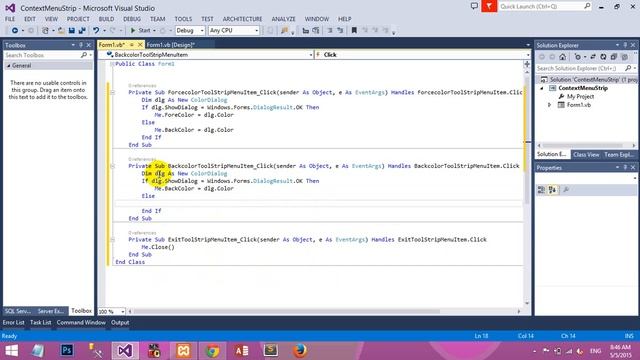The width and height of the screenshot is (640, 360).
Task: Open Chrome from the taskbar
Action: click(x=212, y=351)
